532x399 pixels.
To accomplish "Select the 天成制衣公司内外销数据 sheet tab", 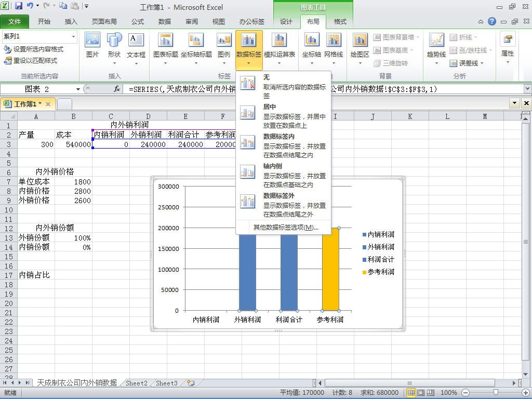I will pyautogui.click(x=77, y=383).
